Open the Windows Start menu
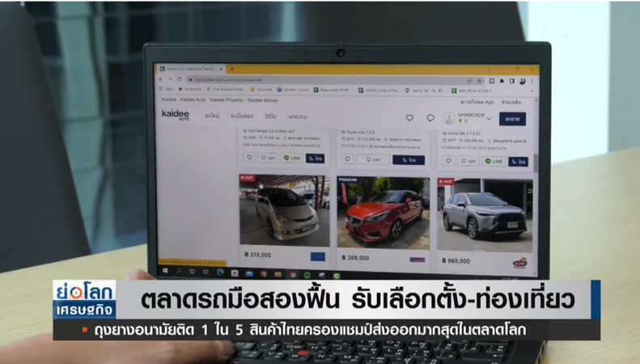 click(165, 270)
